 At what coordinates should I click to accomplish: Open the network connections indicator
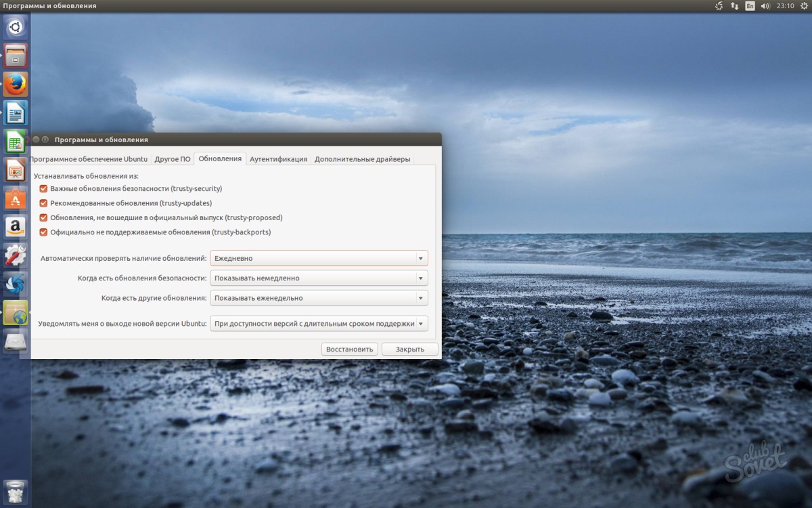tap(734, 6)
